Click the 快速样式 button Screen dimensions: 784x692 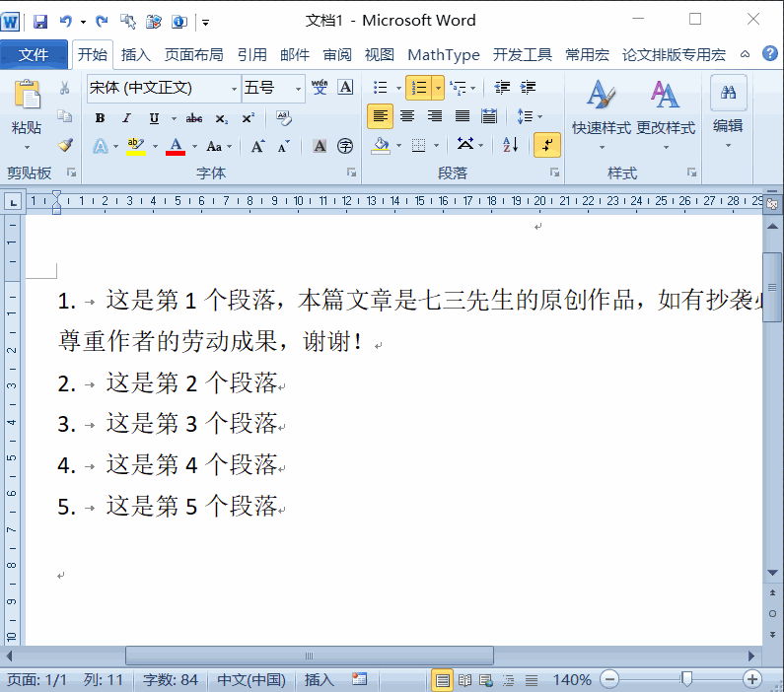tap(602, 115)
